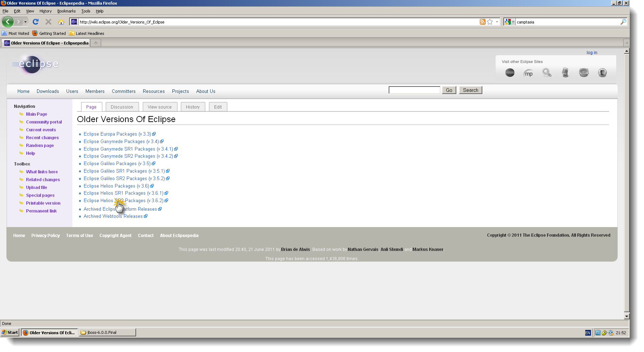Select the microphone Eclipse site icon
This screenshot has height=352, width=644.
(565, 73)
